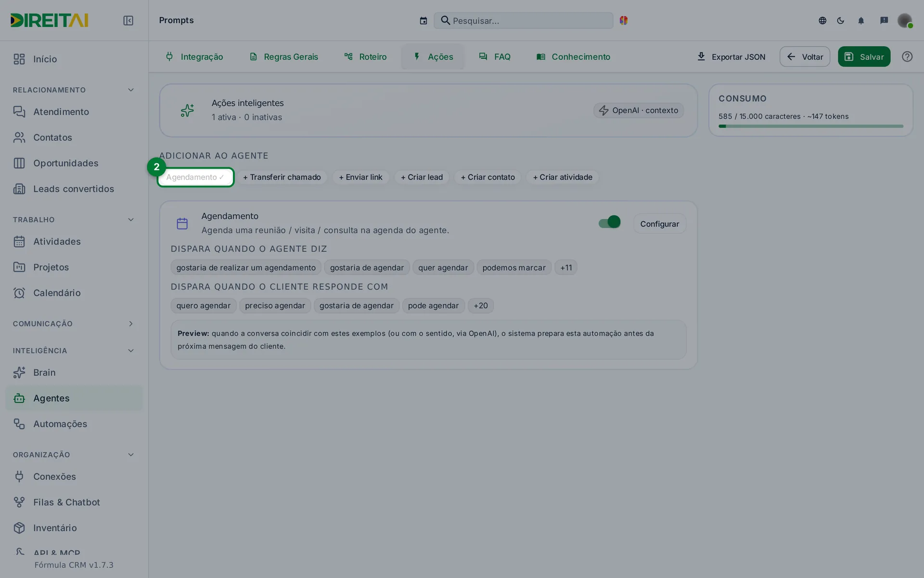Collapse the sidebar panel icon
Image resolution: width=924 pixels, height=578 pixels.
[x=128, y=20]
